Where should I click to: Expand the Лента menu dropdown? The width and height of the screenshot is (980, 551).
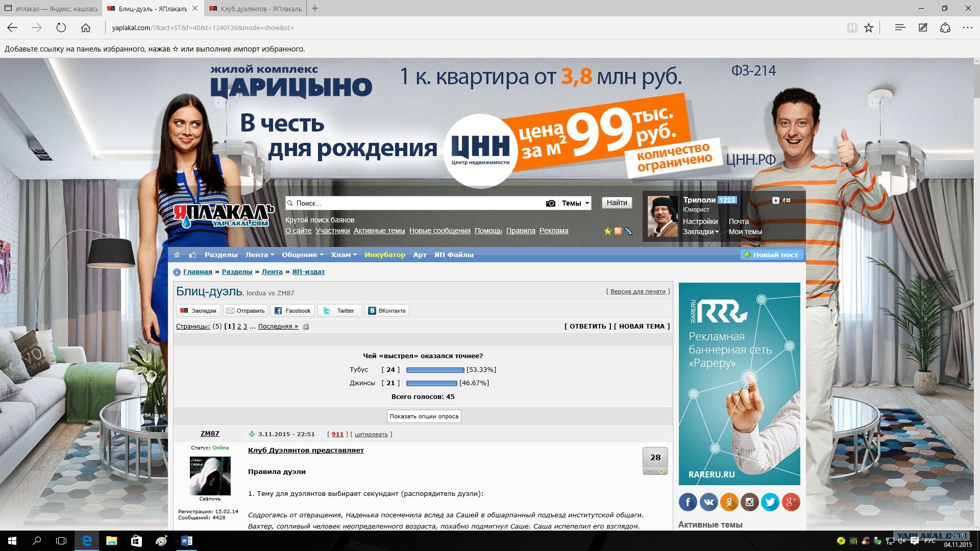260,255
